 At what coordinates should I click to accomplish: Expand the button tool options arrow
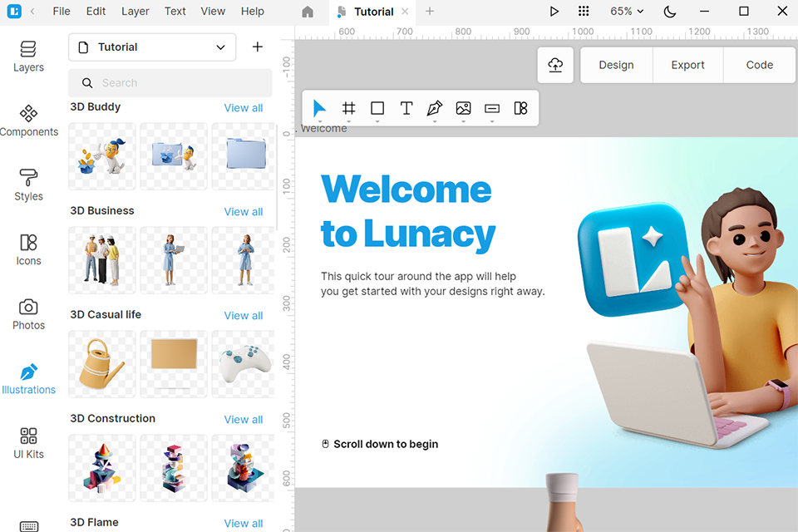pos(492,121)
